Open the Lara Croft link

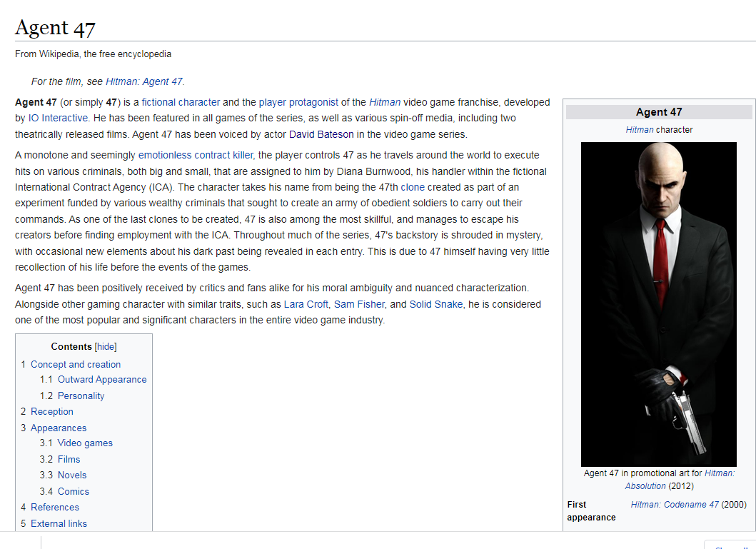click(306, 304)
